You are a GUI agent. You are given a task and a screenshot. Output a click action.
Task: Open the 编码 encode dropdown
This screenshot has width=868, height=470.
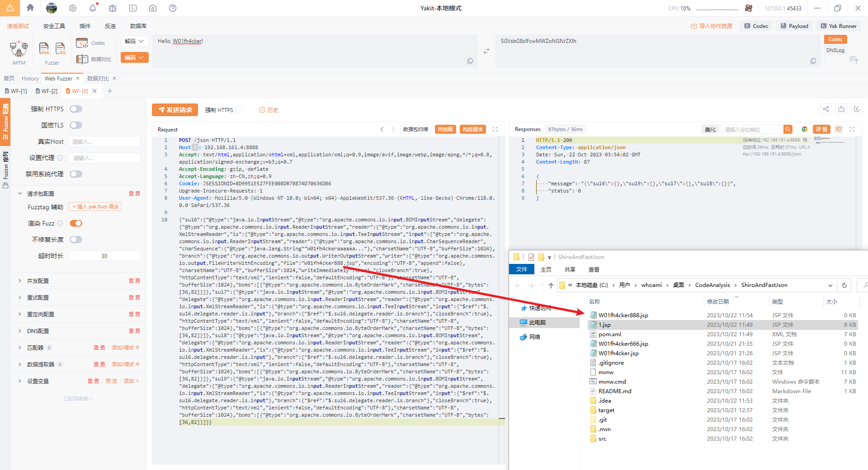pyautogui.click(x=134, y=57)
